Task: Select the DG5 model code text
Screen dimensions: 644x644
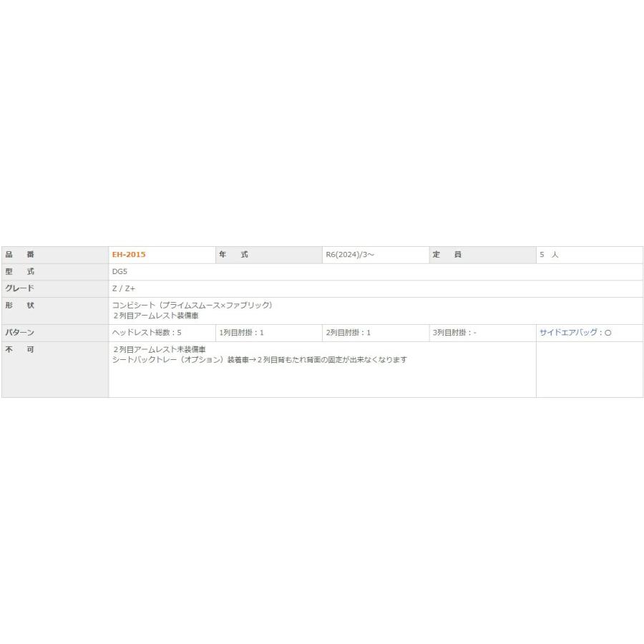Action: click(119, 272)
